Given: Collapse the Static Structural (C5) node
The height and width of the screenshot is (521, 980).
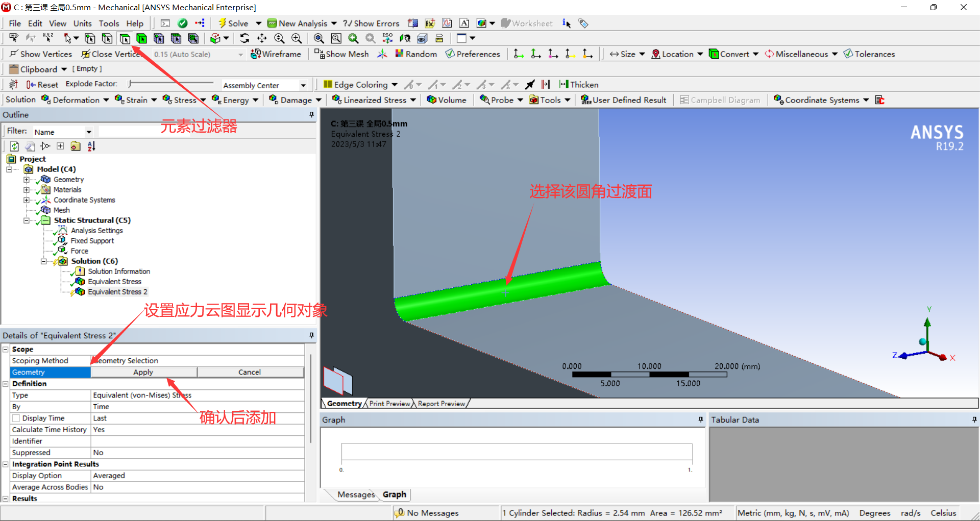Looking at the screenshot, I should coord(27,220).
